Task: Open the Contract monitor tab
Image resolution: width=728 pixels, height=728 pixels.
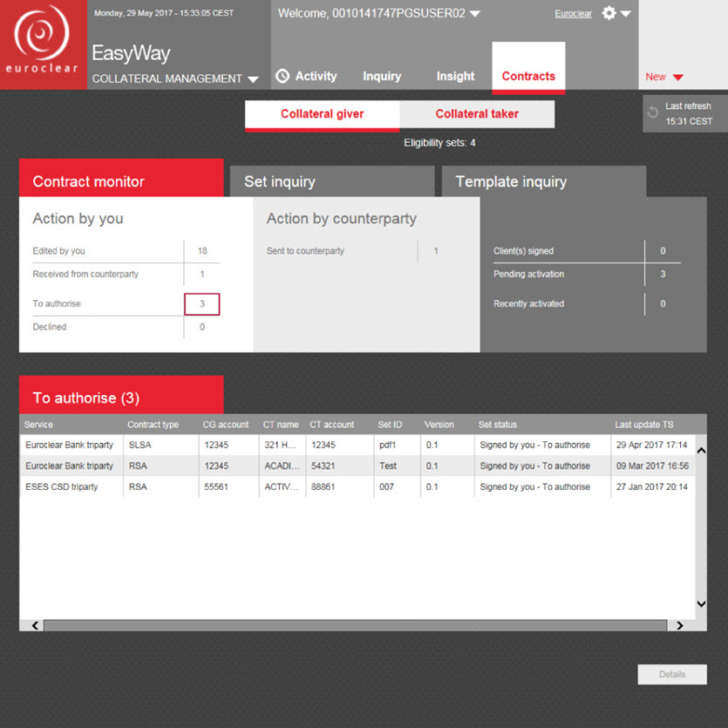Action: (121, 177)
